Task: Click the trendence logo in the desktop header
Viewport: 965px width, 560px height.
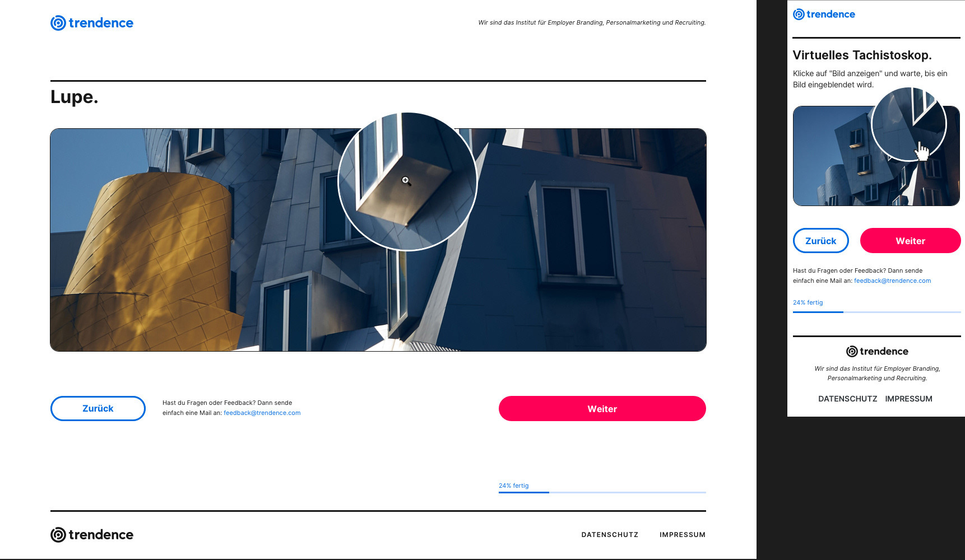Action: coord(92,23)
